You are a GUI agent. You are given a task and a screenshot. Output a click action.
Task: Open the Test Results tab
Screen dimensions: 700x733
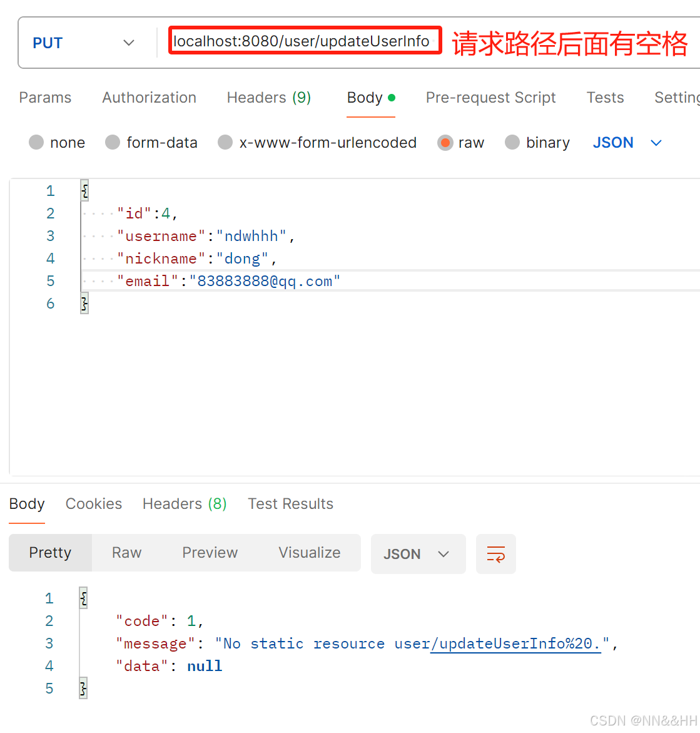click(290, 503)
